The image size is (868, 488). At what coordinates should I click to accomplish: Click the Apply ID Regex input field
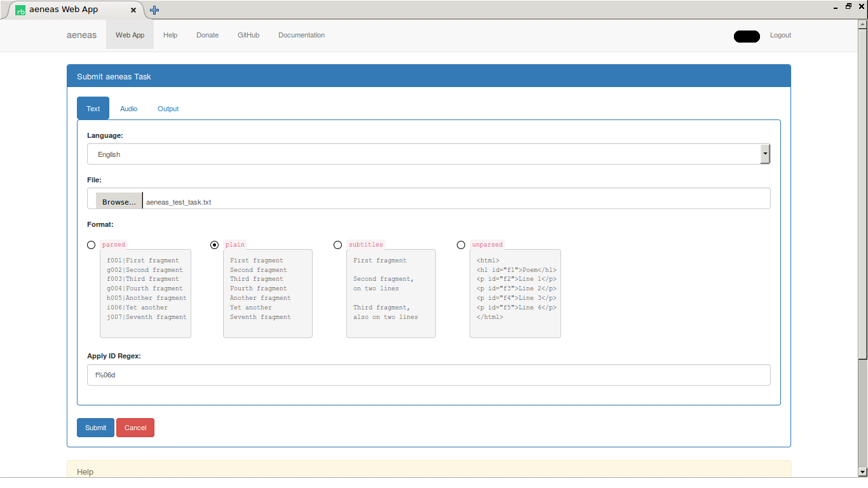pos(429,375)
